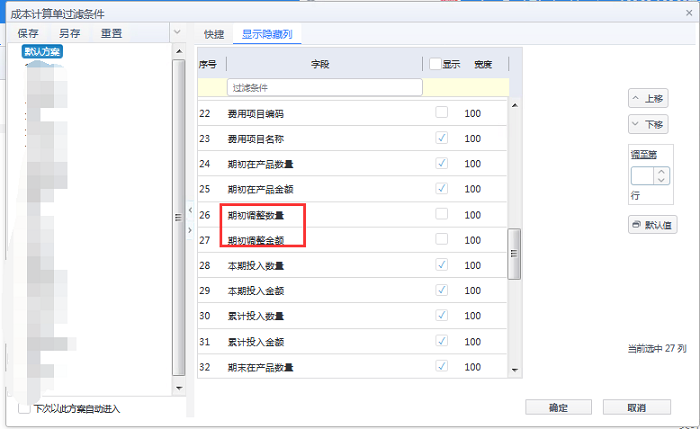Click the 默认值 default value button
700x429 pixels.
[x=653, y=225]
